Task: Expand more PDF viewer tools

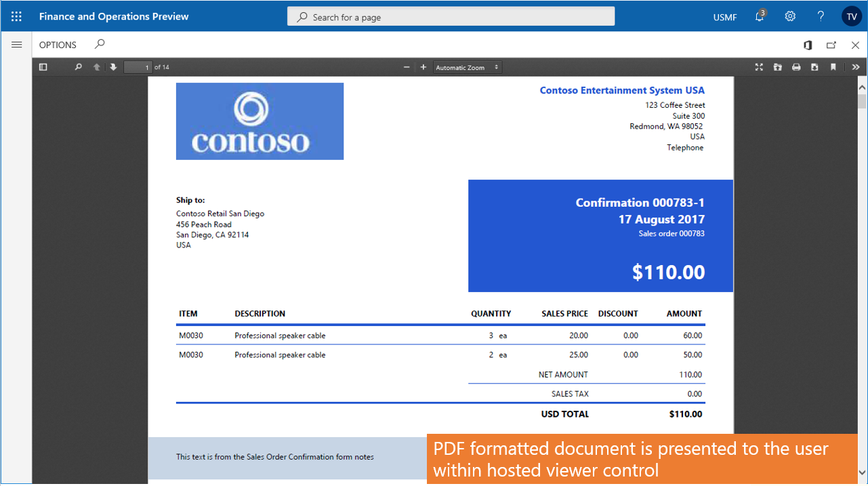Action: 855,67
